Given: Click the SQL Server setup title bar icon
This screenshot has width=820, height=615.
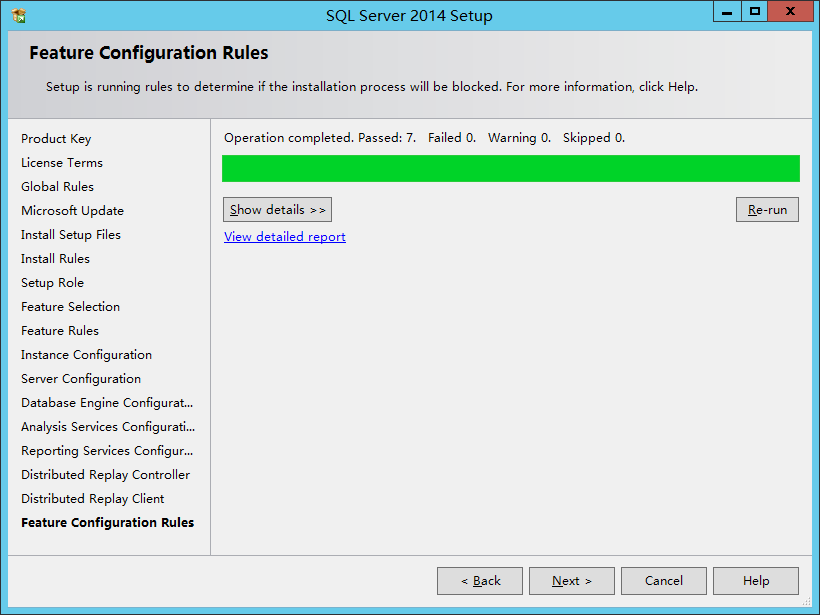Looking at the screenshot, I should (x=19, y=16).
